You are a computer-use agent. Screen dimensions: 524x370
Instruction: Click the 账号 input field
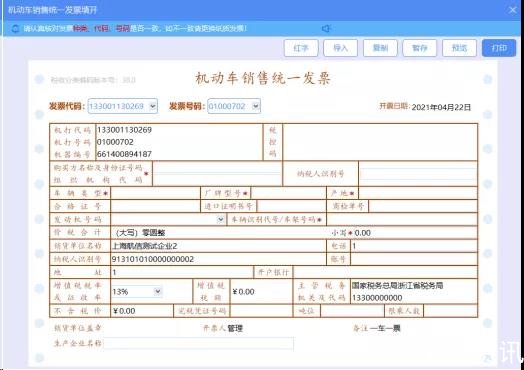click(x=414, y=259)
